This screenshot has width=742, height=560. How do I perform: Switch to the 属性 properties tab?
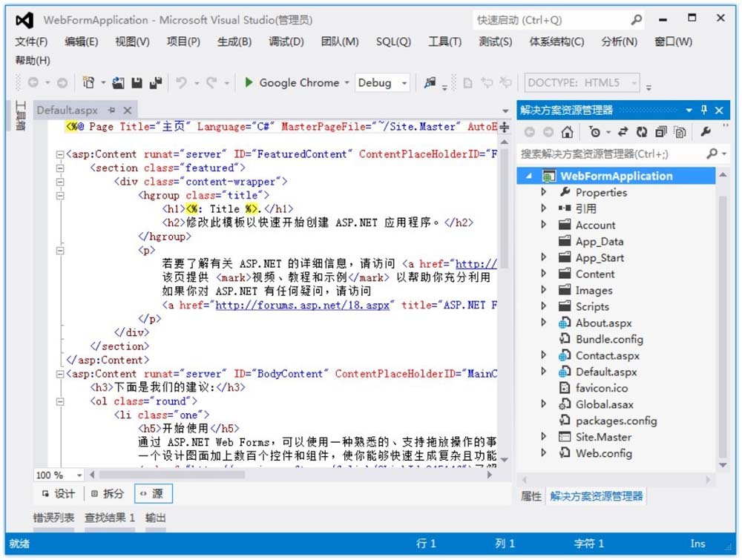(x=531, y=496)
